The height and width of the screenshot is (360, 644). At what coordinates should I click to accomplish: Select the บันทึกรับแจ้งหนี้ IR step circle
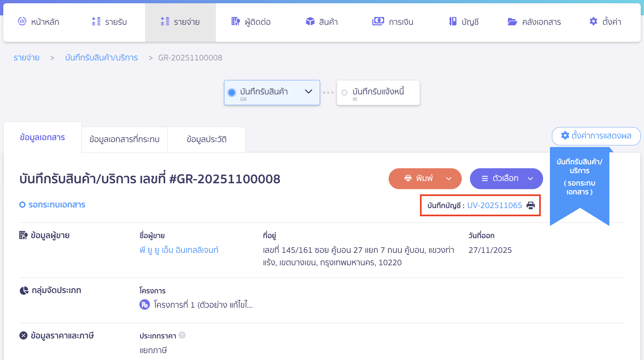click(x=344, y=93)
